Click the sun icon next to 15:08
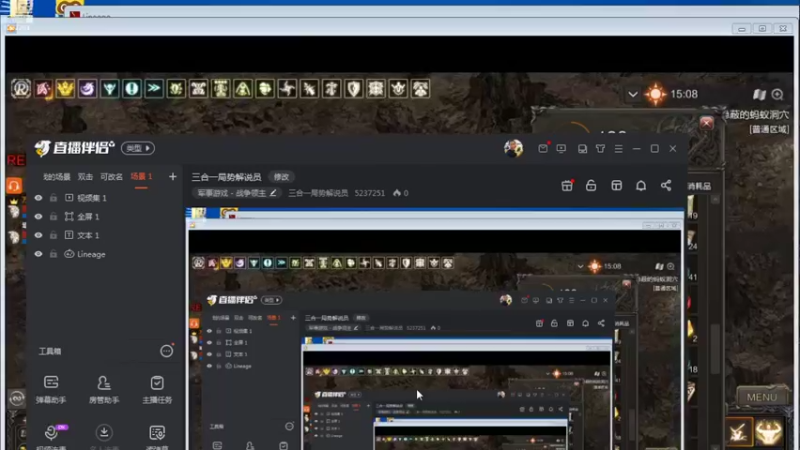This screenshot has width=800, height=450. (x=655, y=94)
